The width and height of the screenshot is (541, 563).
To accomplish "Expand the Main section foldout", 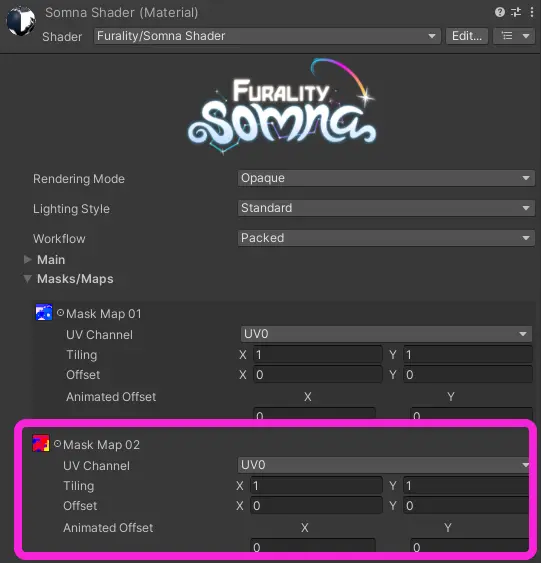I will tap(28, 260).
